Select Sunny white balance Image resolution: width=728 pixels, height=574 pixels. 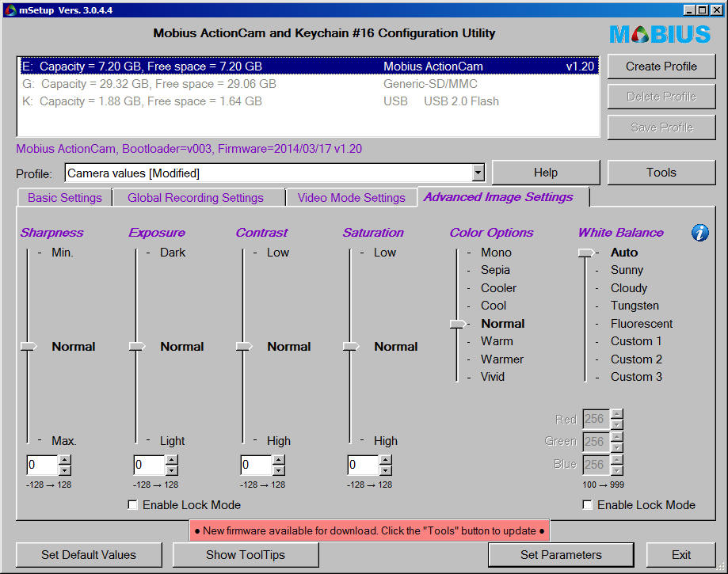tap(627, 270)
